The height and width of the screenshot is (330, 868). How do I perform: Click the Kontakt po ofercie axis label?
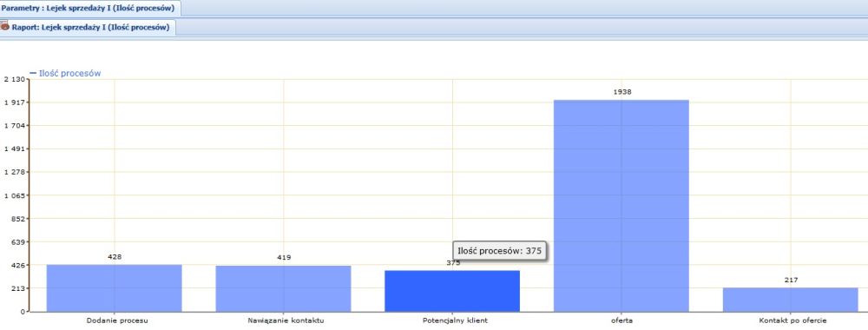[x=793, y=320]
